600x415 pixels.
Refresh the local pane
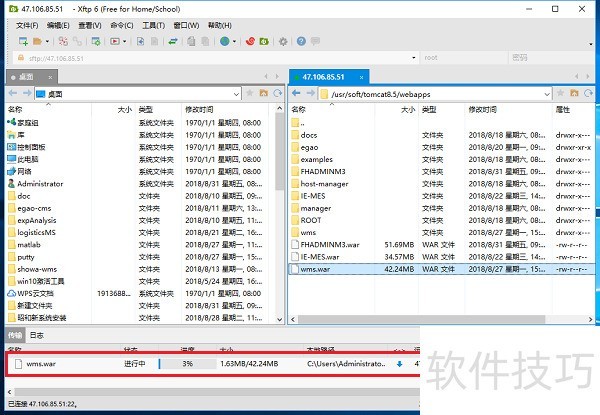click(278, 93)
